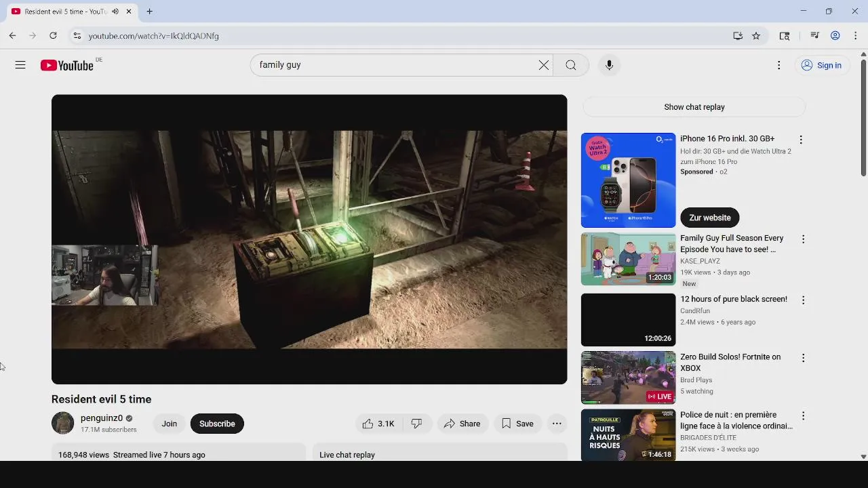Open Zero Build Solos Fortnite live thumbnail
The width and height of the screenshot is (868, 488).
pos(629,378)
